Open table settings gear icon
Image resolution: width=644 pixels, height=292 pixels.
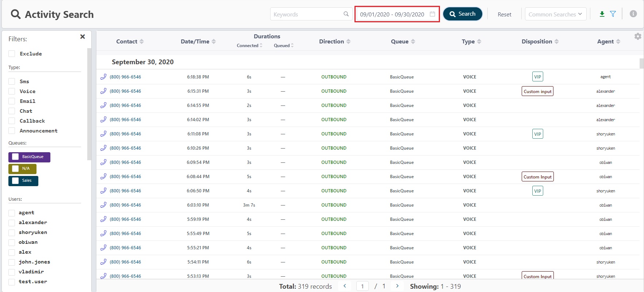[638, 36]
